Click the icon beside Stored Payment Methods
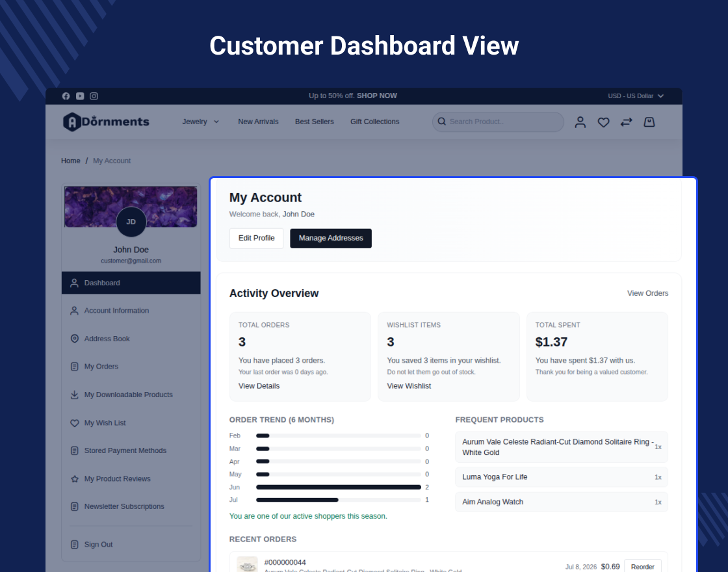Screen dimensions: 728x572 74,451
